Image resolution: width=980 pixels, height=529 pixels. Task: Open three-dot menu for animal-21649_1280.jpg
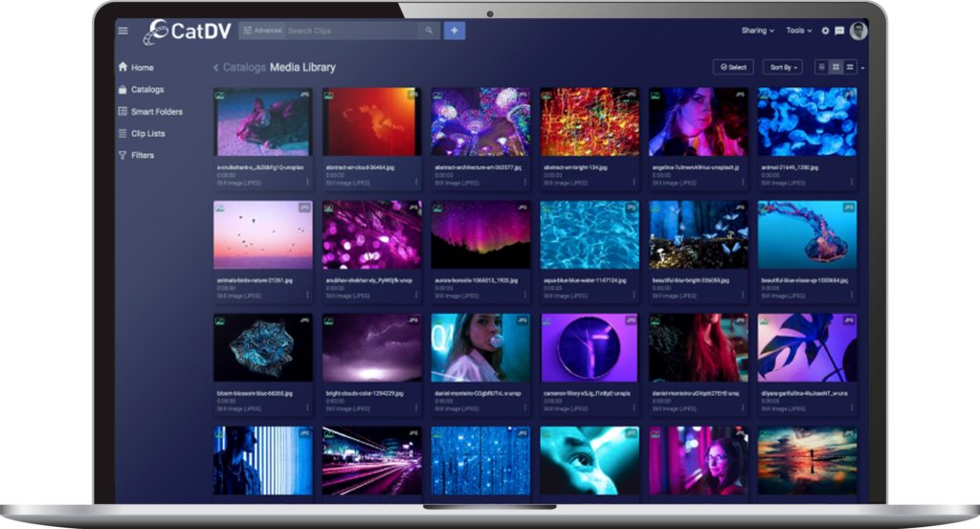click(852, 179)
